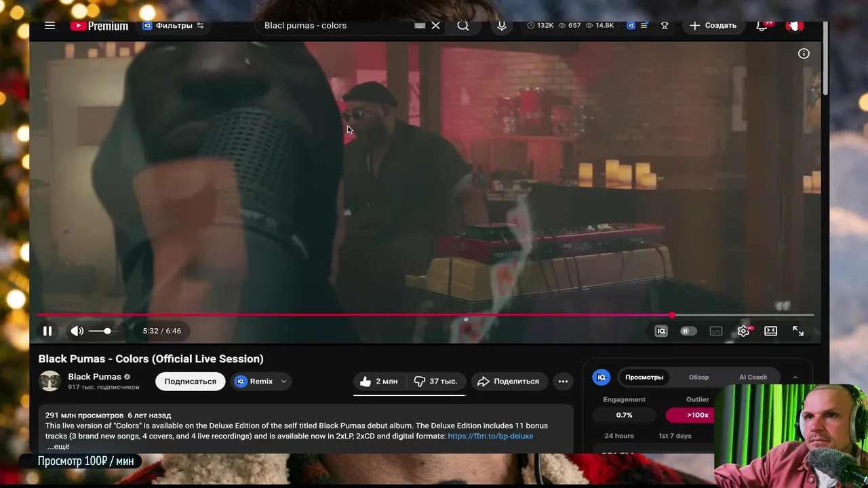Switch to the AI Coach tab
The height and width of the screenshot is (488, 868).
click(x=753, y=377)
